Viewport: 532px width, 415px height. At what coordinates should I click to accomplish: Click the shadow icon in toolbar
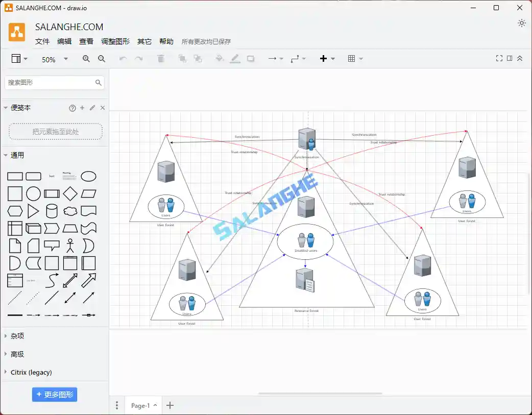tap(250, 58)
